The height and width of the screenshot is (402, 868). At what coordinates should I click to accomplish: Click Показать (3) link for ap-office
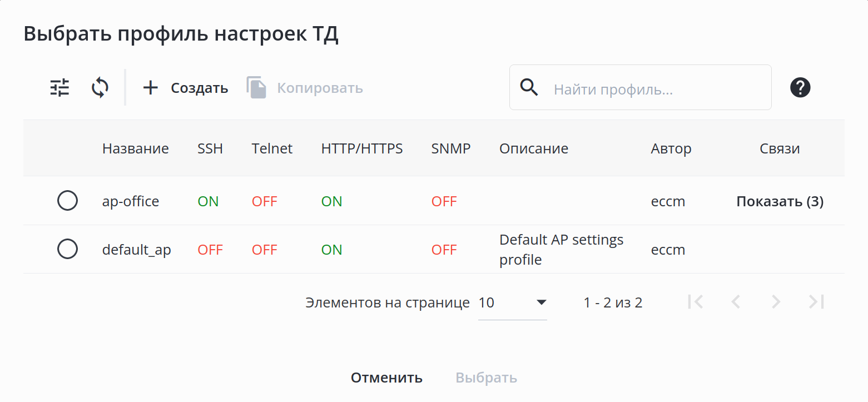[780, 201]
